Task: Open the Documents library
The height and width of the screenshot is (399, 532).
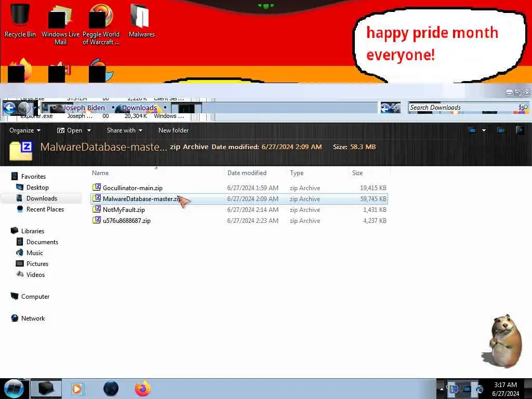Action: coord(42,242)
